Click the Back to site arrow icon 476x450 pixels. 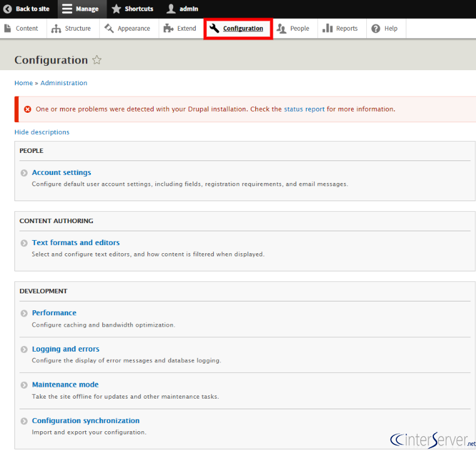click(x=8, y=9)
